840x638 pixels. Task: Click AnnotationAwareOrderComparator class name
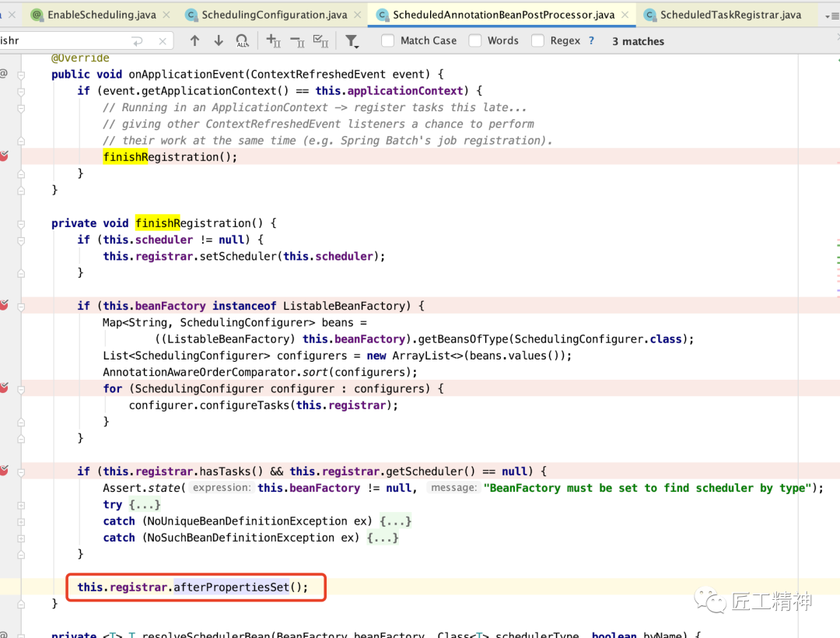point(199,373)
